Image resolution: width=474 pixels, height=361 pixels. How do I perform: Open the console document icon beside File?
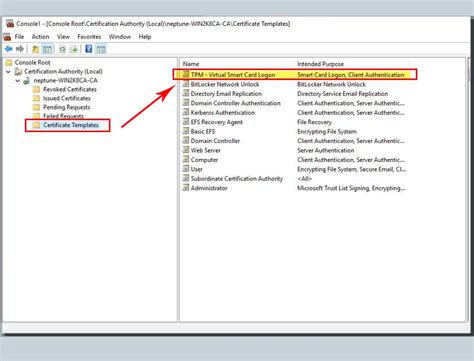7,37
